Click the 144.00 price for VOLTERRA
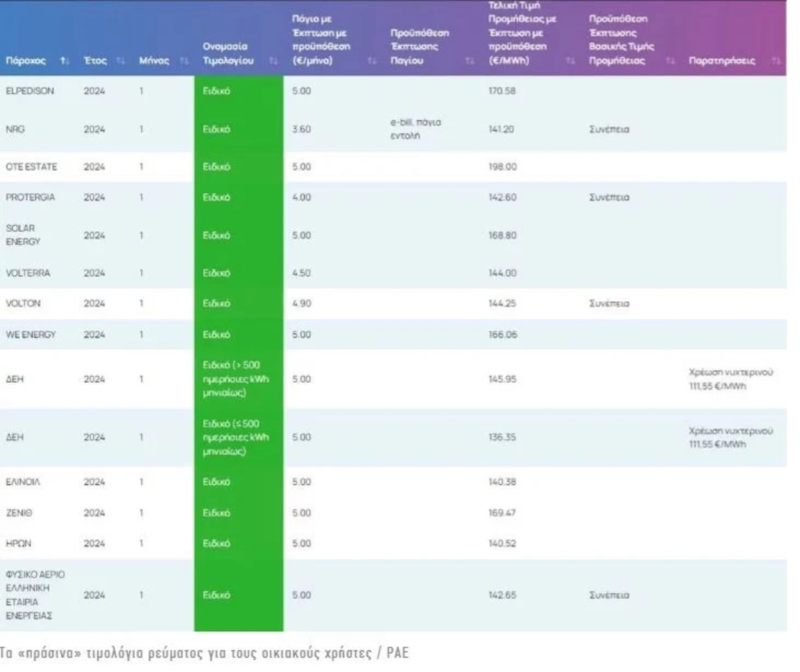The height and width of the screenshot is (672, 800). (503, 273)
